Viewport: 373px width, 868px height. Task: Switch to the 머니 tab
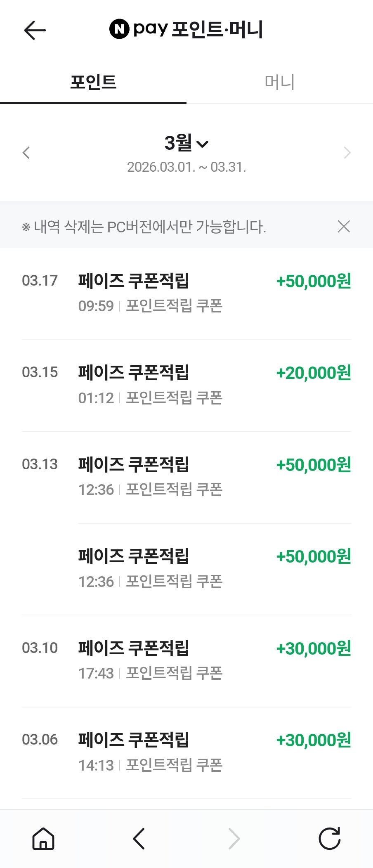(279, 82)
